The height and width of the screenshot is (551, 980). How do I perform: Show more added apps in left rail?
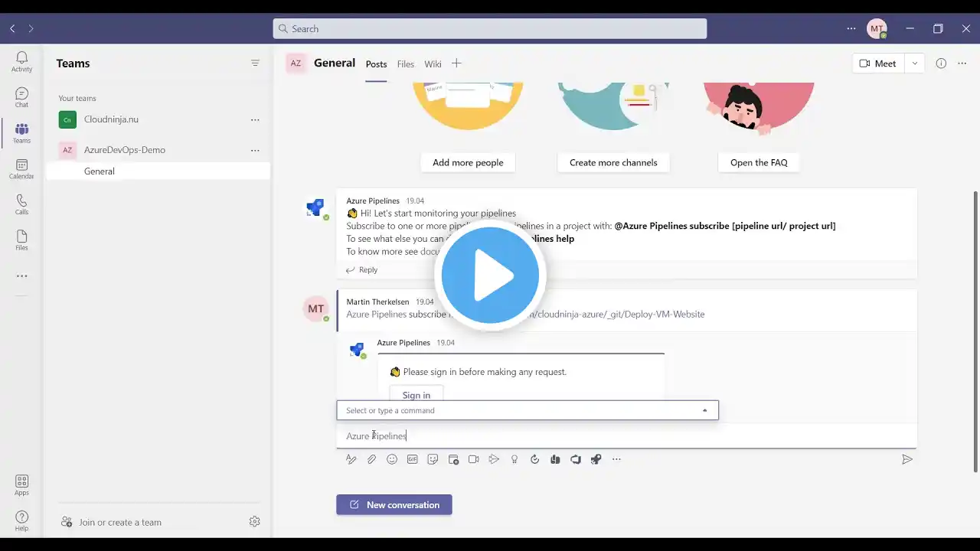point(21,276)
